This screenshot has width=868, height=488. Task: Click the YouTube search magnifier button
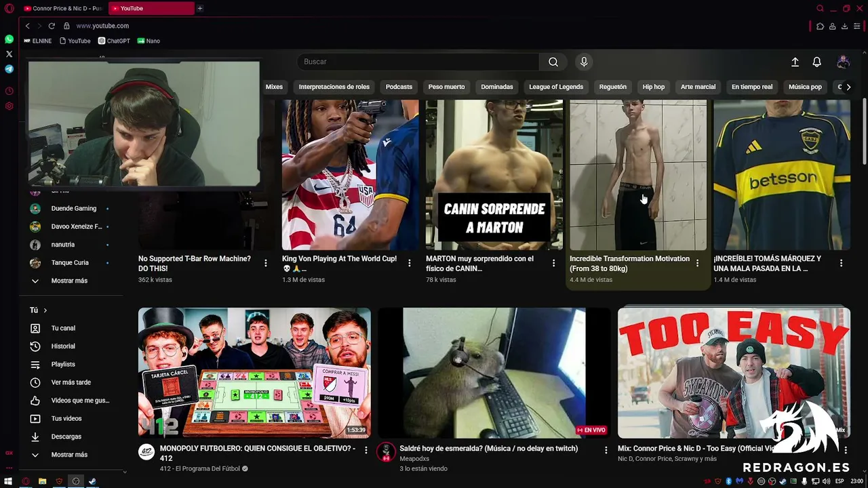(553, 62)
